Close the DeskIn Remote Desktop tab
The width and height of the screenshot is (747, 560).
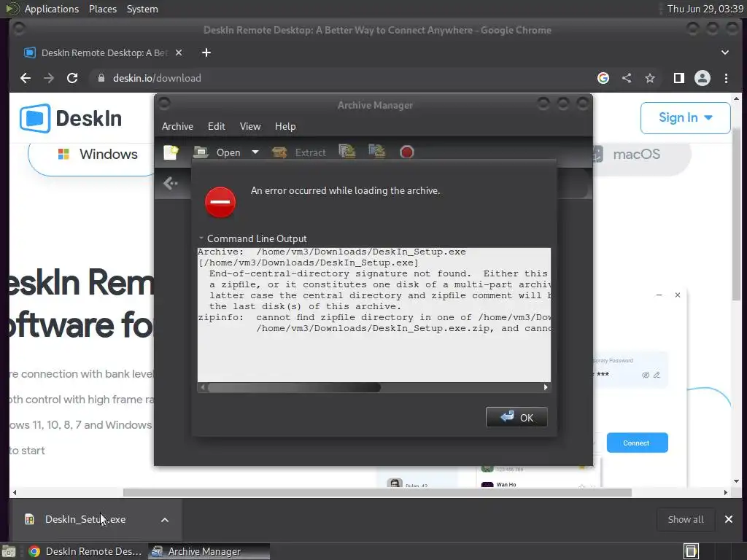(179, 52)
